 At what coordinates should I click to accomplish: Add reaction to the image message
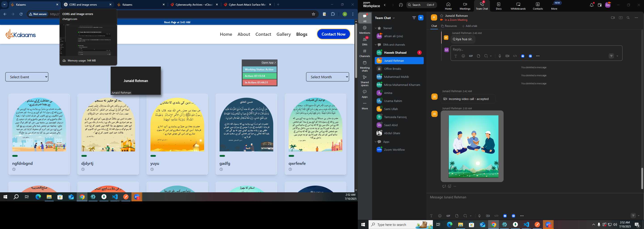coord(449,186)
